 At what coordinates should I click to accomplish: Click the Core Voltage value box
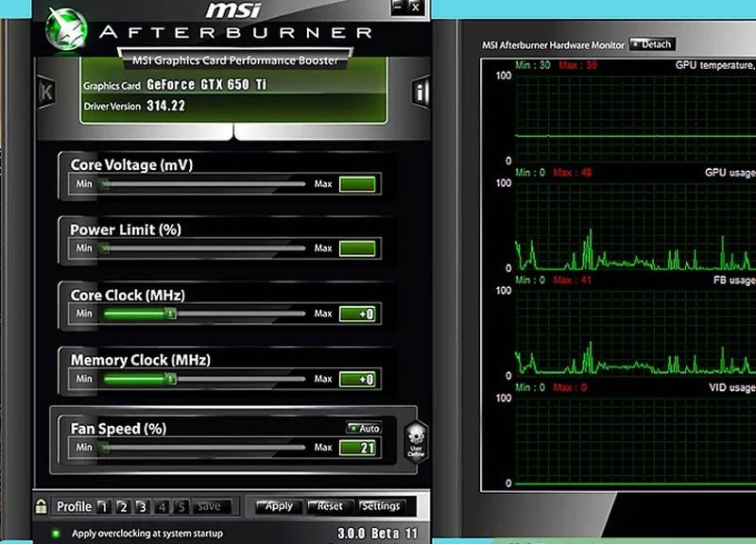tap(357, 184)
